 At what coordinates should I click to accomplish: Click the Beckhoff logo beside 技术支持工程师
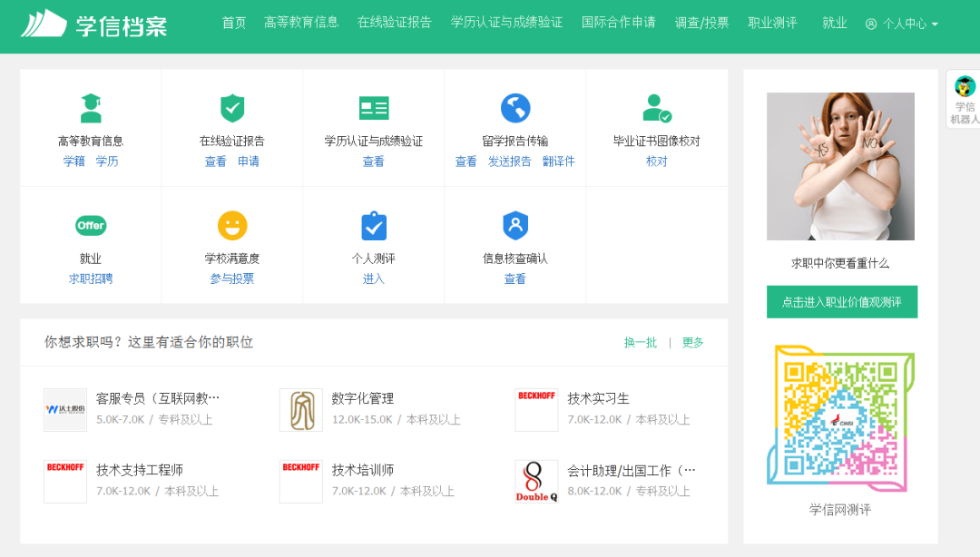pyautogui.click(x=65, y=482)
